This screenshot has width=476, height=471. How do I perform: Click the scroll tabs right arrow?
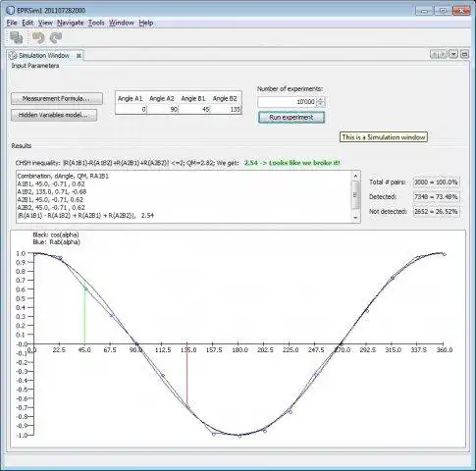[443, 54]
